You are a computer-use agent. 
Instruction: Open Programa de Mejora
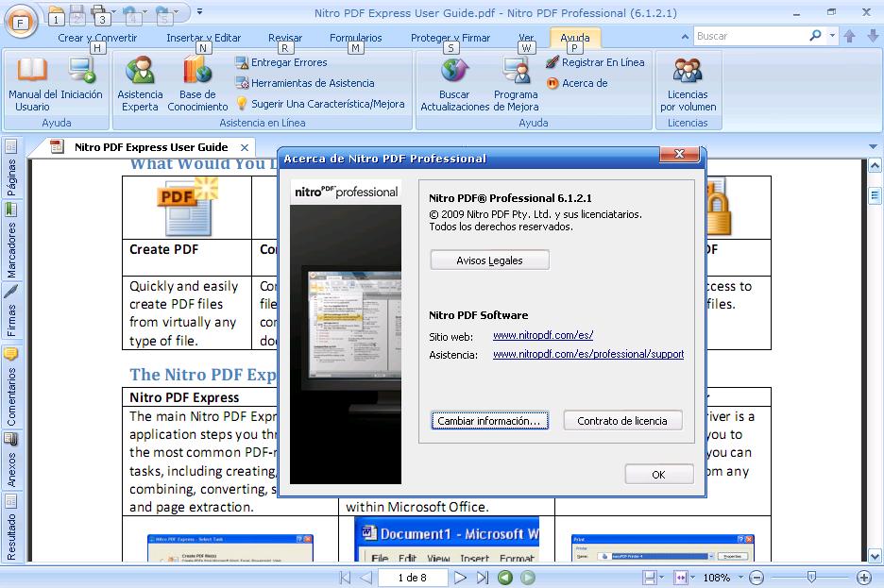(x=516, y=83)
